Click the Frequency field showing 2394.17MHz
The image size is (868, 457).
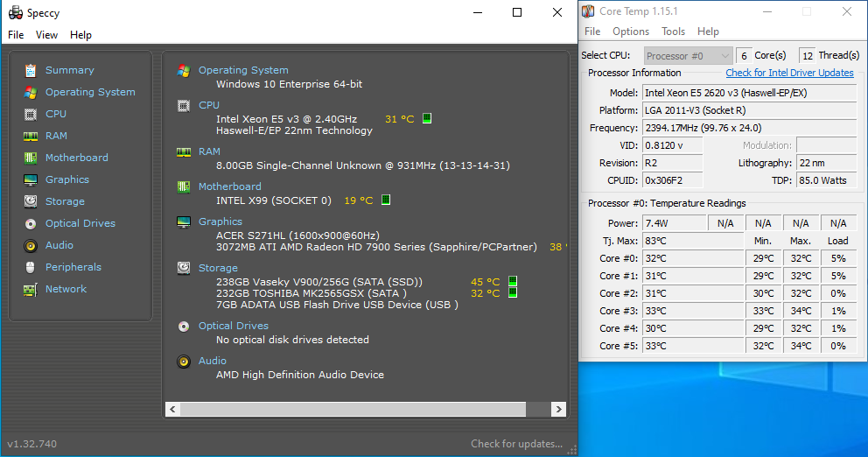[x=750, y=128]
